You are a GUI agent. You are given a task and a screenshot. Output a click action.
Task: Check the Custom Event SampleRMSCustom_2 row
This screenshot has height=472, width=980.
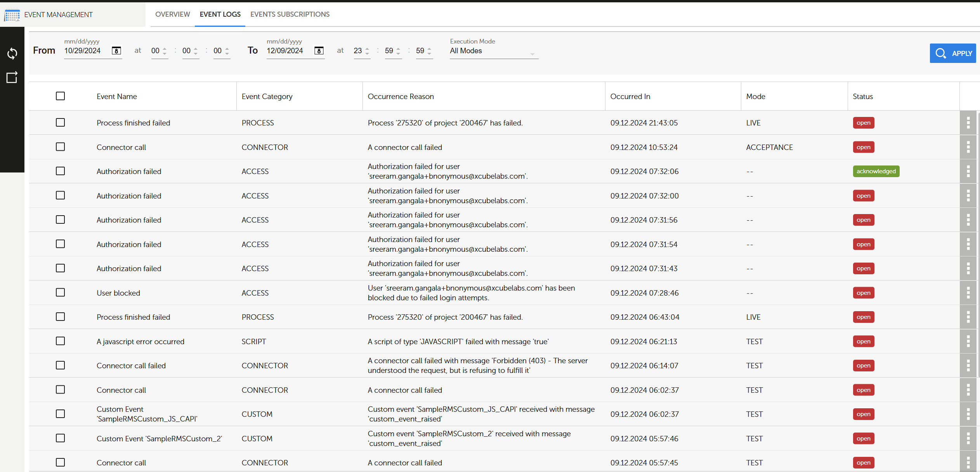click(x=60, y=438)
